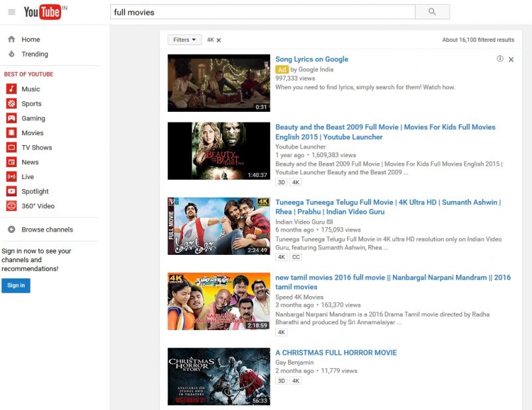Viewport: 532px width, 410px height.
Task: Visit the Youtube Launcher channel
Action: coord(301,146)
